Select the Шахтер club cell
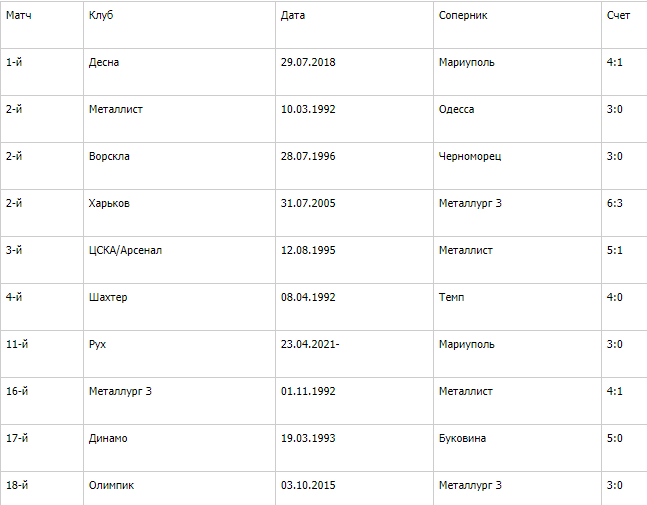The width and height of the screenshot is (647, 505). click(108, 297)
